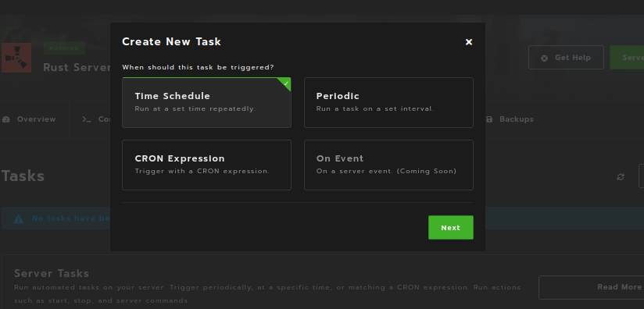Close the Create New Task dialog

469,42
